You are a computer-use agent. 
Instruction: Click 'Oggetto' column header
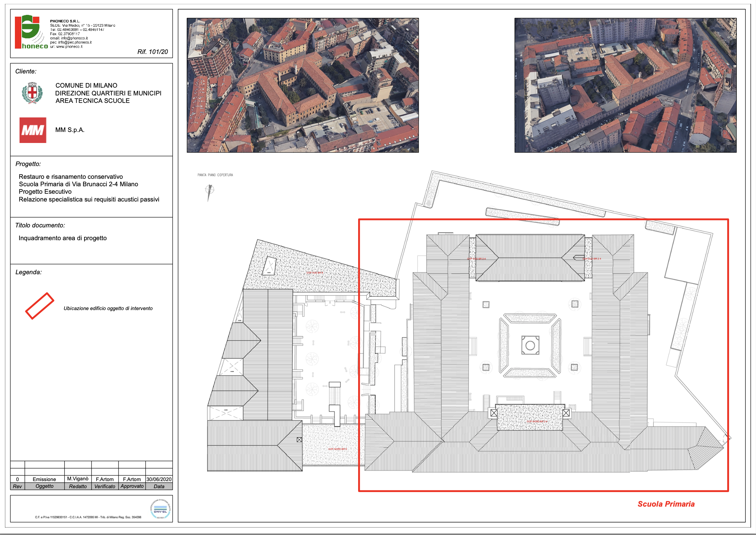click(44, 486)
